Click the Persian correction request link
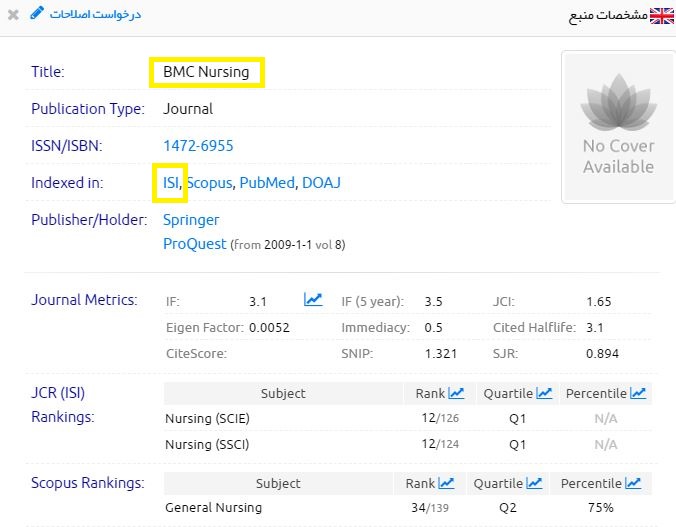The width and height of the screenshot is (676, 527). [95, 14]
